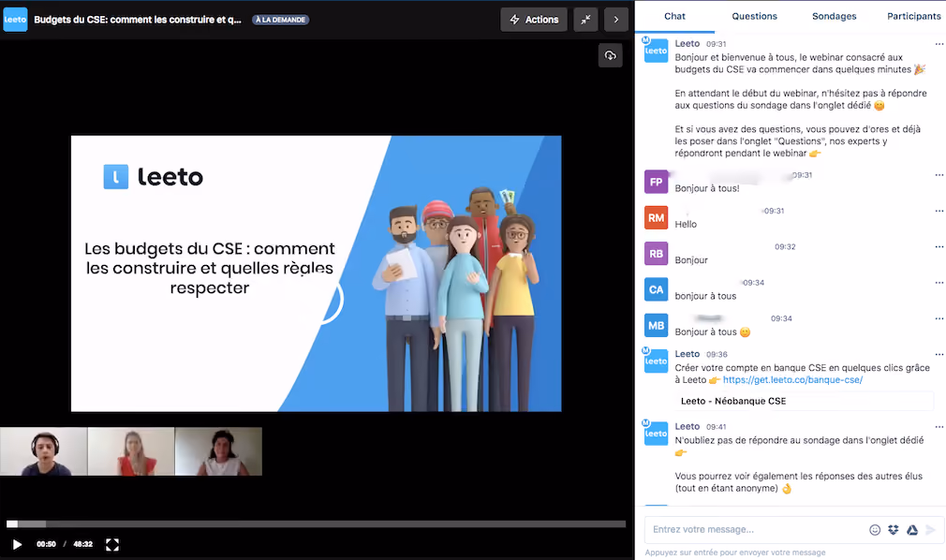Open options menu for FP's 'Bonjour à tous!' message
Screen dimensions: 946x560
939,175
